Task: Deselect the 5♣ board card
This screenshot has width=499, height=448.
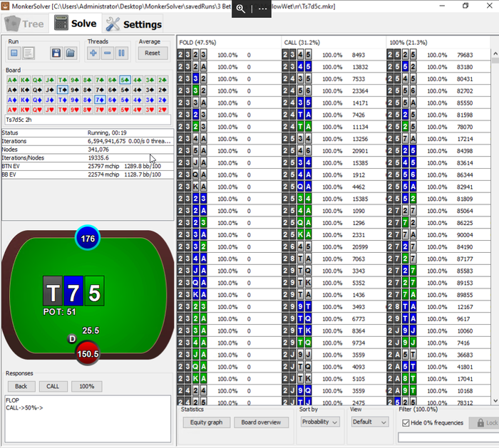Action: [125, 80]
